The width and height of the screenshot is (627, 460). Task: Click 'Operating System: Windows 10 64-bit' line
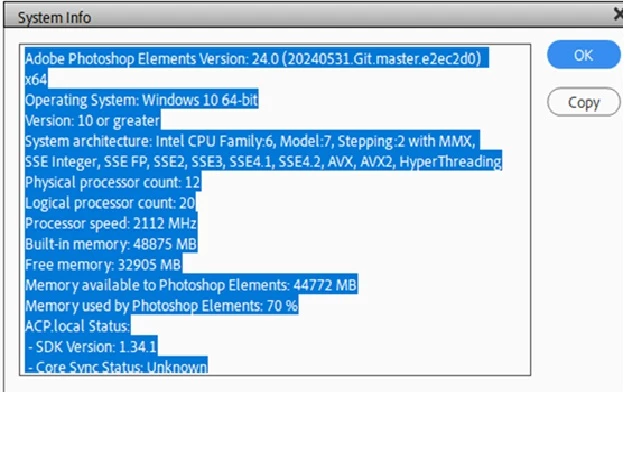point(142,100)
